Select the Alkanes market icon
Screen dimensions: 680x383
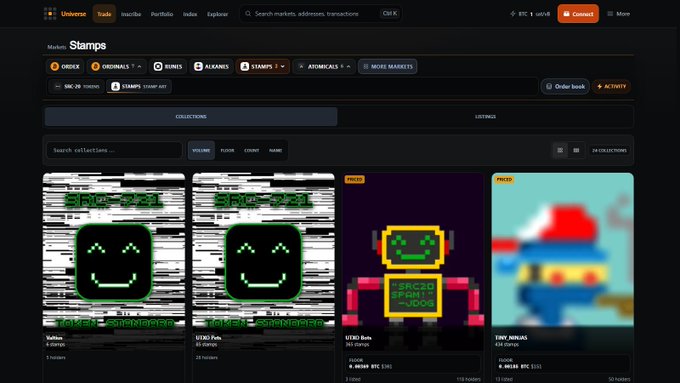tap(198, 66)
